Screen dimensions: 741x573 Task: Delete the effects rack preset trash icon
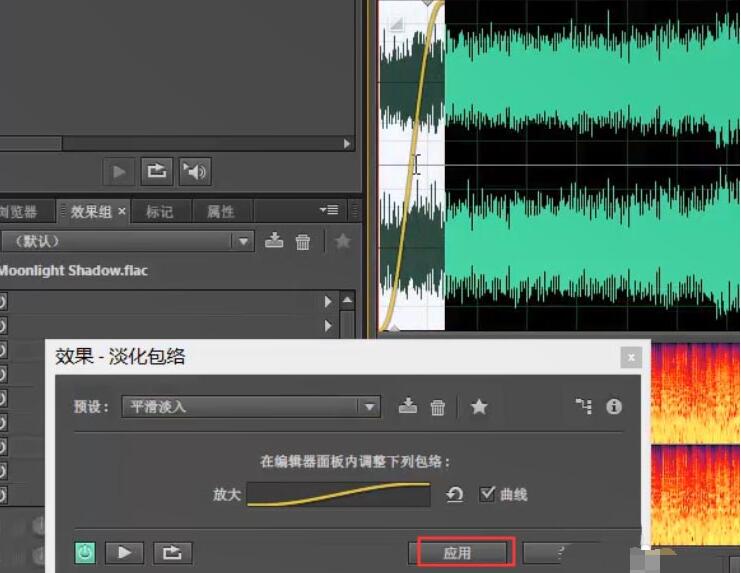pyautogui.click(x=303, y=242)
